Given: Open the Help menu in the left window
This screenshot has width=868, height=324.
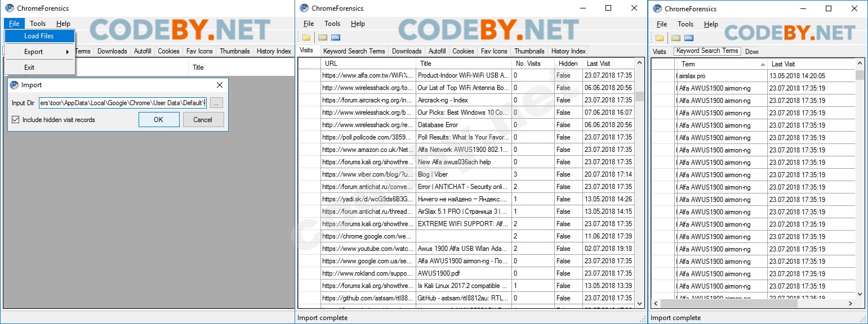Looking at the screenshot, I should pyautogui.click(x=64, y=23).
